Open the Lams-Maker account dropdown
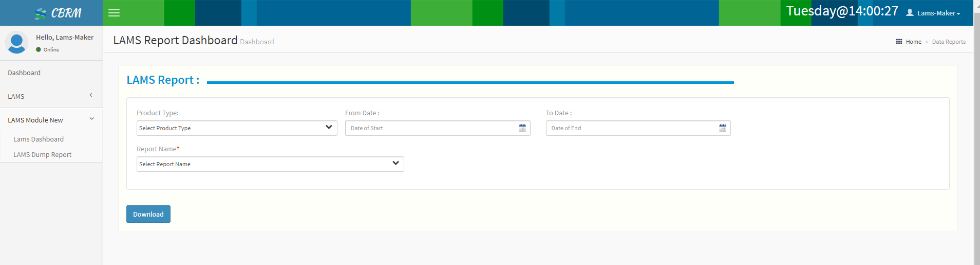980x265 pixels. (933, 13)
